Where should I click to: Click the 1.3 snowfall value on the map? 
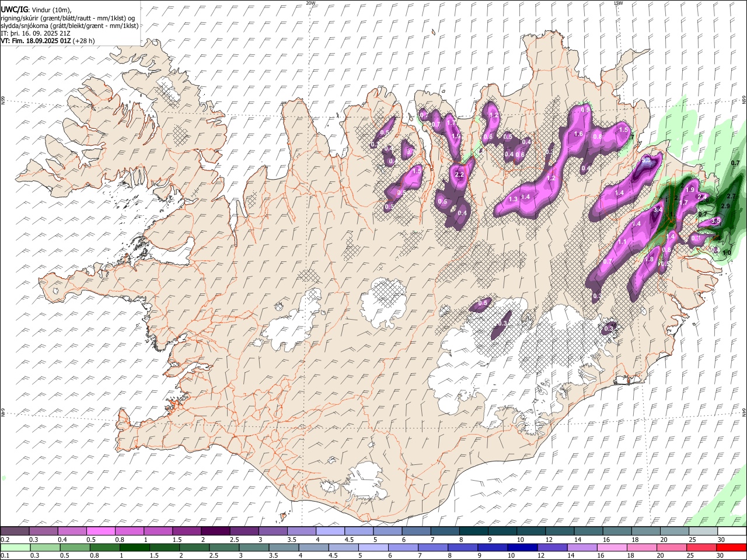[x=514, y=199]
